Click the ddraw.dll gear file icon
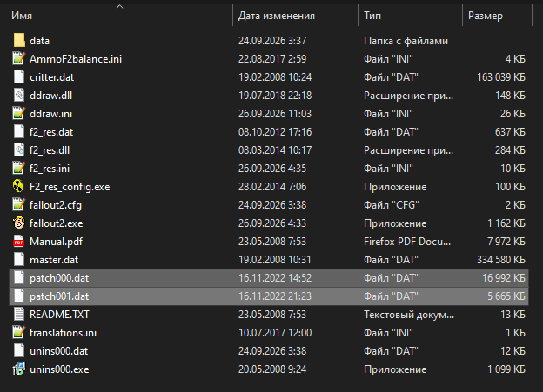Viewport: 543px width, 392px height. [x=19, y=96]
